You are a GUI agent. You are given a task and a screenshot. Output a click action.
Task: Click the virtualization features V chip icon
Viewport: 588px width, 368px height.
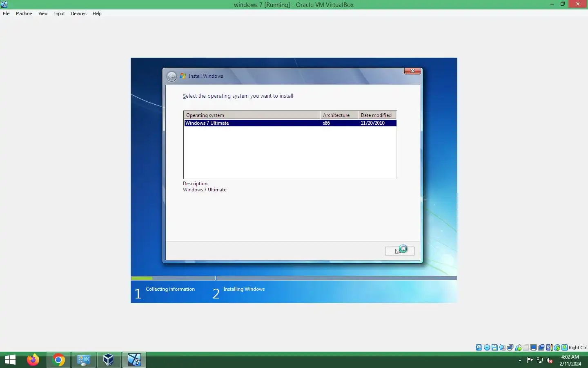pos(549,348)
